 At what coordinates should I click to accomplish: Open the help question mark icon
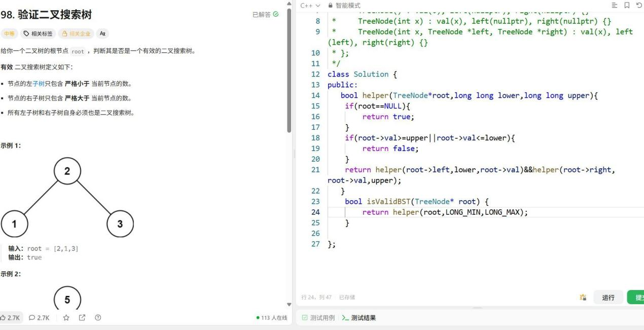point(98,318)
